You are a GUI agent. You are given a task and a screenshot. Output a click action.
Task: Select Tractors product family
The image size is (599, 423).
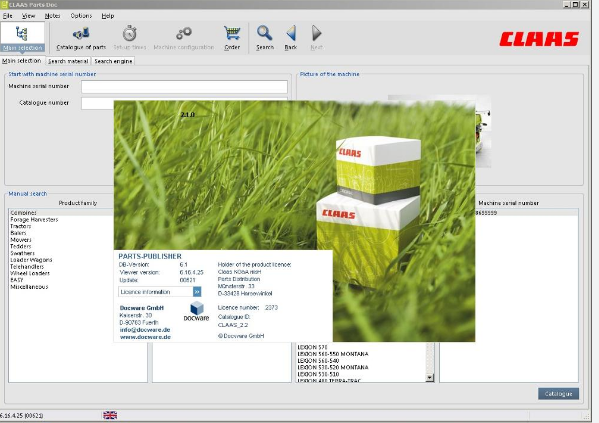tap(21, 226)
